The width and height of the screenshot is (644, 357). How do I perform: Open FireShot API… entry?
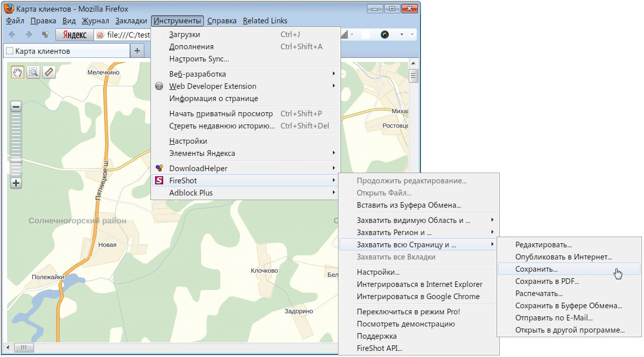[x=419, y=348]
